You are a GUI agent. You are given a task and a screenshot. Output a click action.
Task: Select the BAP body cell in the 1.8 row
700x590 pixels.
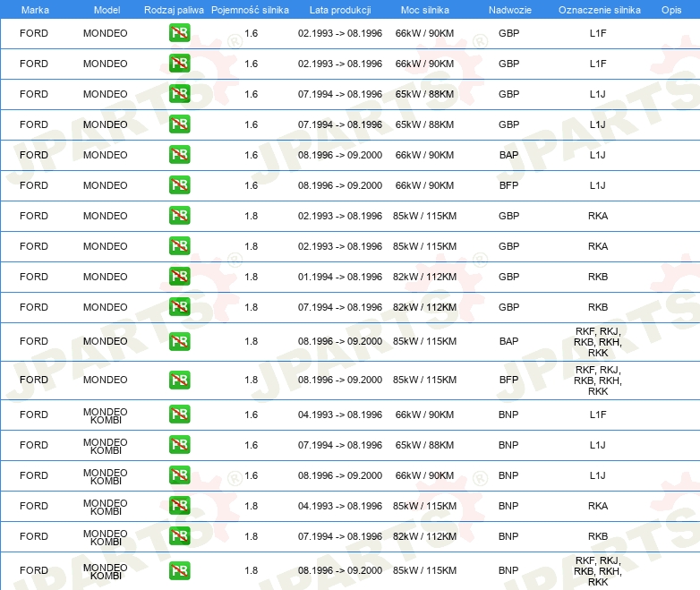coord(509,341)
